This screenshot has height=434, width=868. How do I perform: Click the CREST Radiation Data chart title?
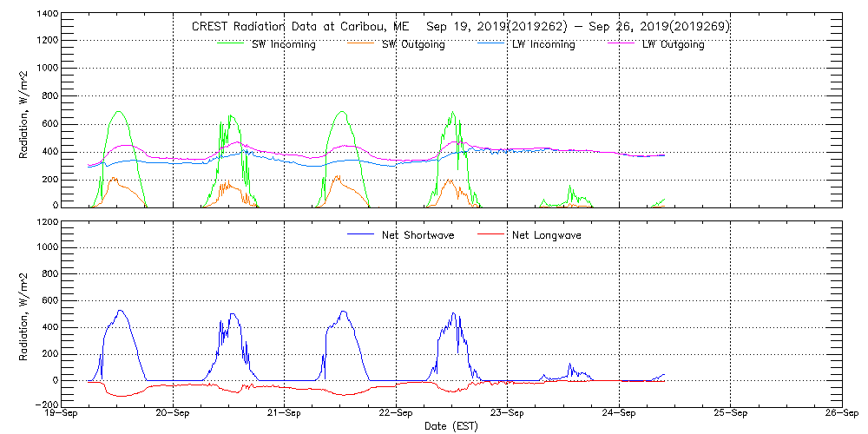[x=461, y=27]
